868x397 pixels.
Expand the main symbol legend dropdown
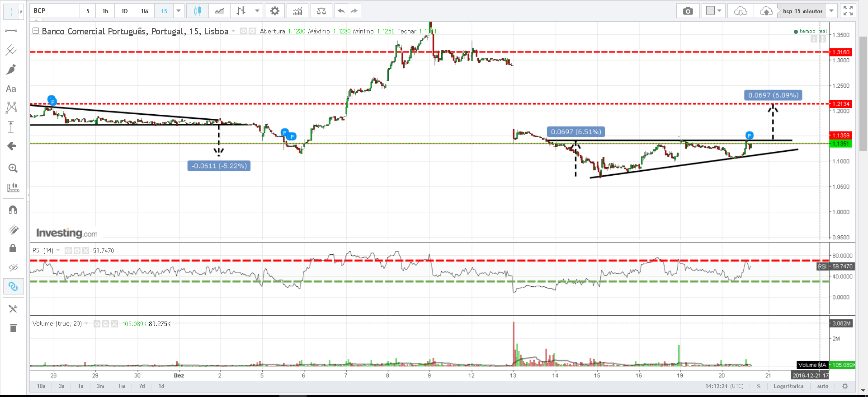(x=233, y=31)
